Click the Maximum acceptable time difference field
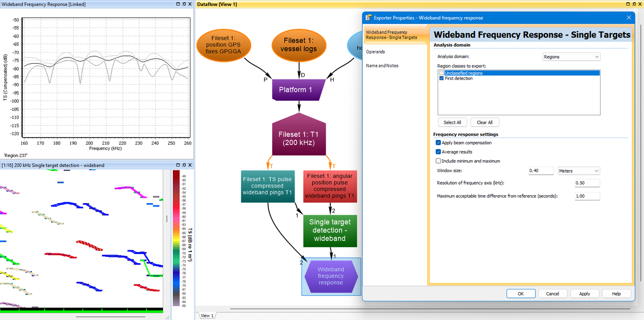 pos(587,196)
